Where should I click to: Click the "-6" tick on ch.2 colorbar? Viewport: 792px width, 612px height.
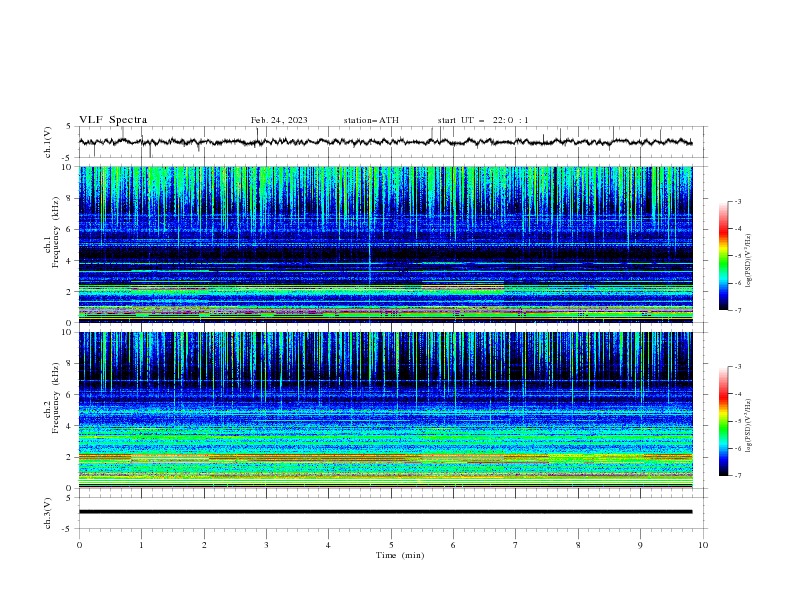click(x=737, y=448)
